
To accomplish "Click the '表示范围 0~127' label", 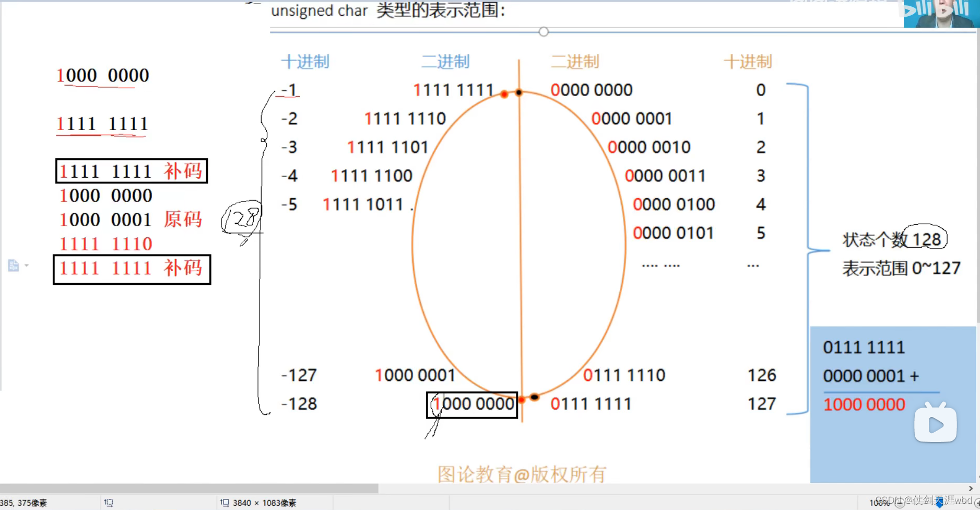I will click(901, 269).
